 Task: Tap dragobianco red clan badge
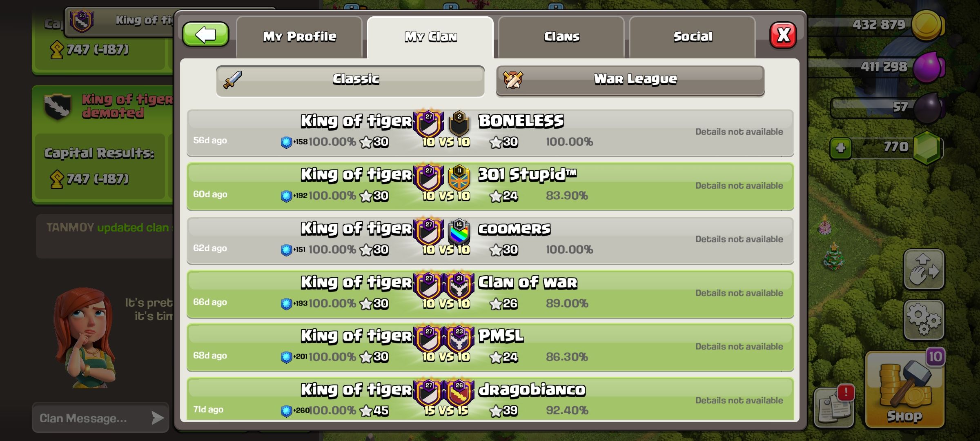(459, 392)
